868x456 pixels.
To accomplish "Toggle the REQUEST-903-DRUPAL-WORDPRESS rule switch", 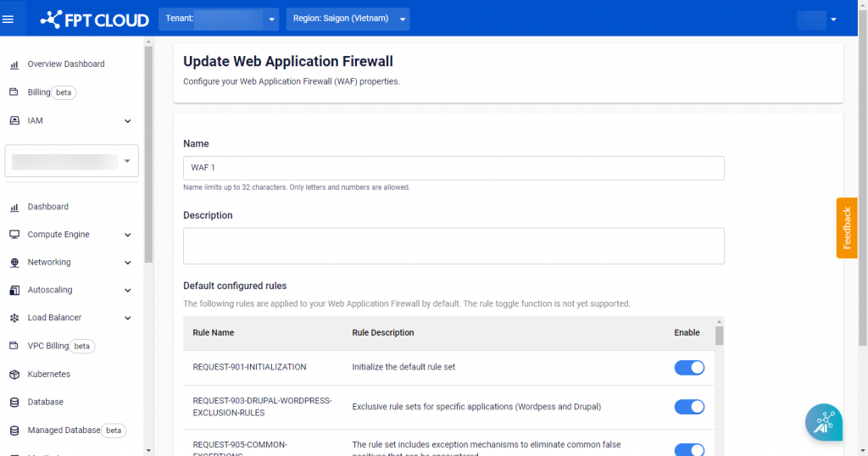I will pyautogui.click(x=689, y=407).
